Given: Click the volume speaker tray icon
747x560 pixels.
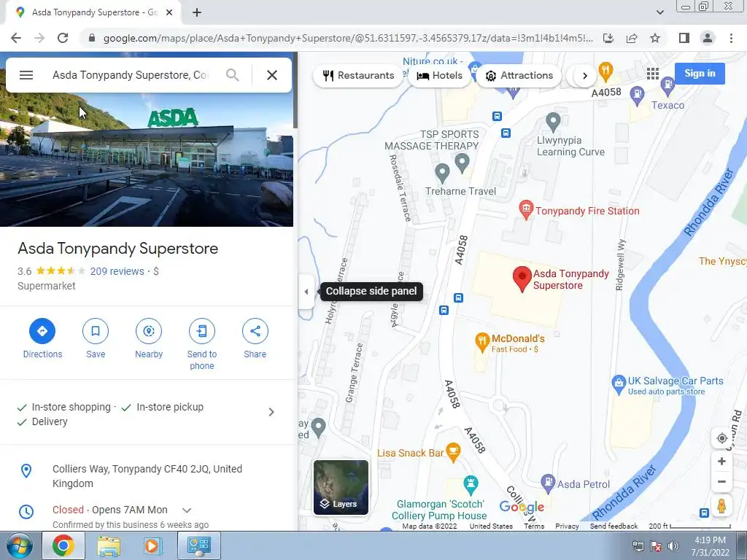Looking at the screenshot, I should point(673,547).
